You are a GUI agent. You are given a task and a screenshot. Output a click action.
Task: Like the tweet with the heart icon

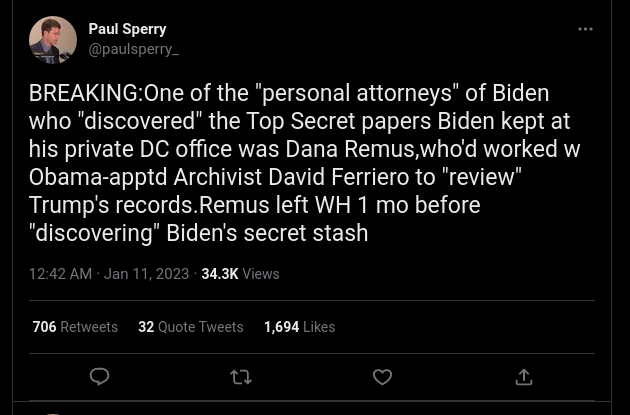(382, 377)
